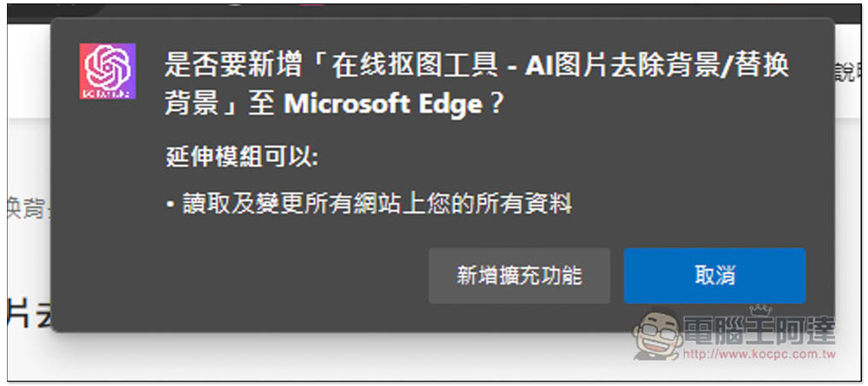Image resolution: width=868 pixels, height=386 pixels.
Task: Click the question mark ending the dialog title
Action: pyautogui.click(x=496, y=104)
